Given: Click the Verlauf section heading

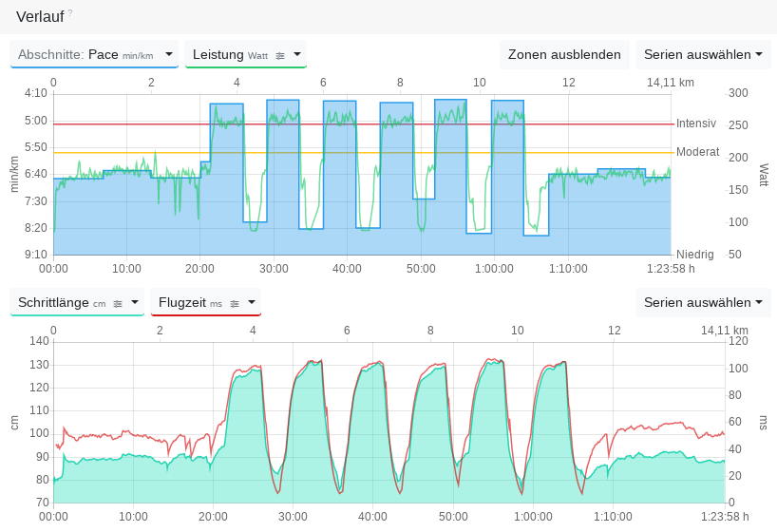Looking at the screenshot, I should (x=40, y=16).
